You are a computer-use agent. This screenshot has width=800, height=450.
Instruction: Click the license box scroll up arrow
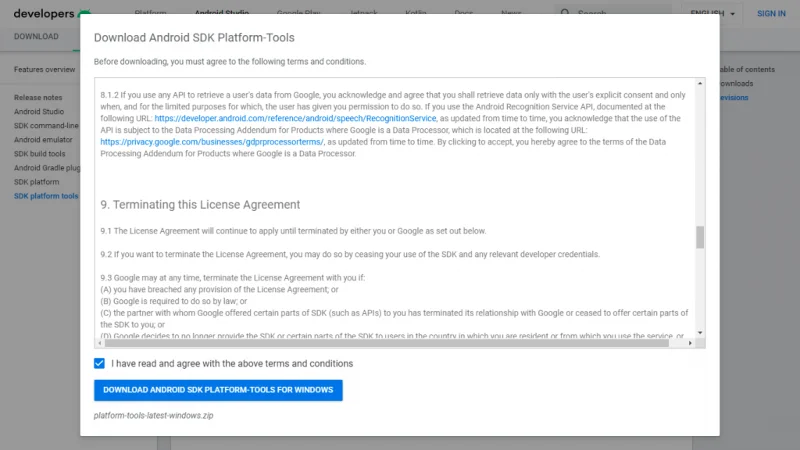pos(700,83)
